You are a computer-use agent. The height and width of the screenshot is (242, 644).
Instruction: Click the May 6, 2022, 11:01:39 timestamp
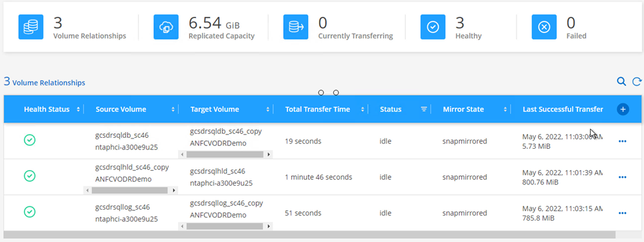[562, 173]
